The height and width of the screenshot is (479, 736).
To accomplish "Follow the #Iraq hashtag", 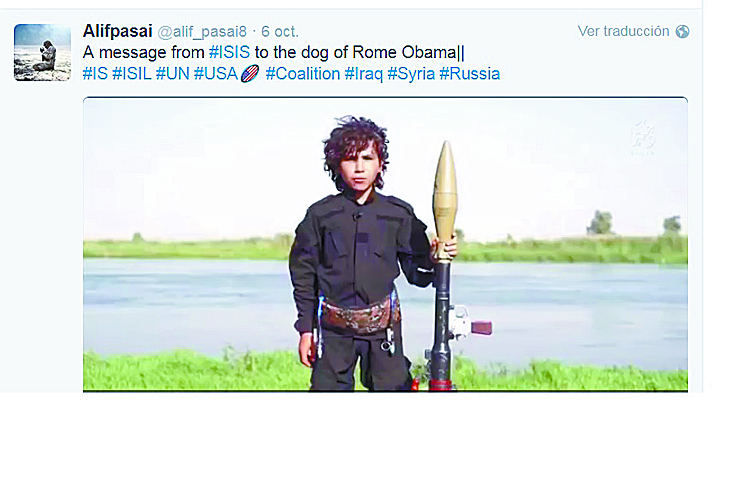I will pos(364,74).
